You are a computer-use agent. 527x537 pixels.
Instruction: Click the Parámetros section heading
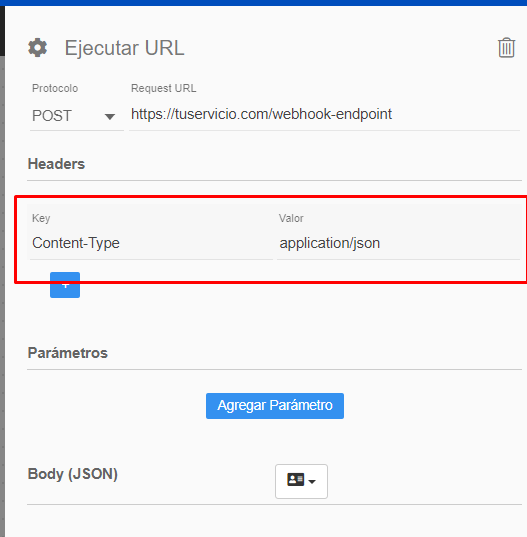[68, 353]
